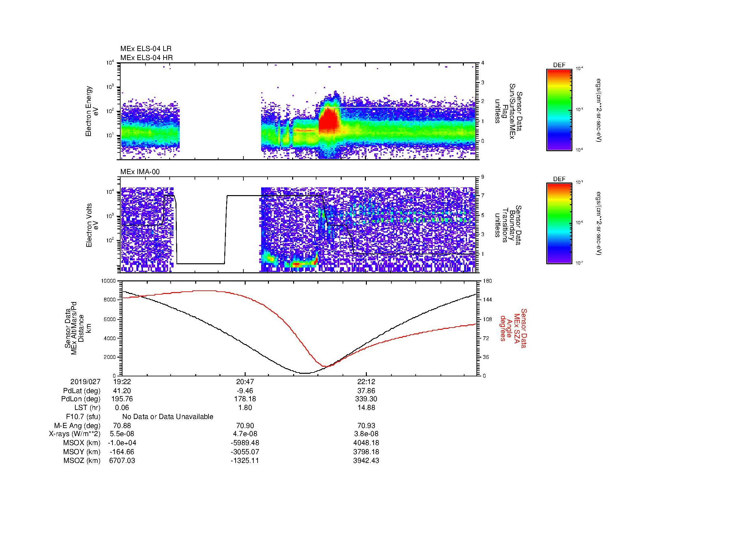
Task: Click the altitude curve minimum near periapsis
Action: pos(305,373)
